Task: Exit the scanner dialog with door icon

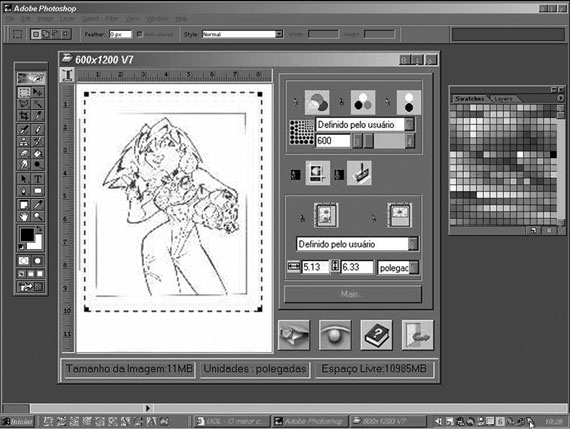Action: [418, 335]
